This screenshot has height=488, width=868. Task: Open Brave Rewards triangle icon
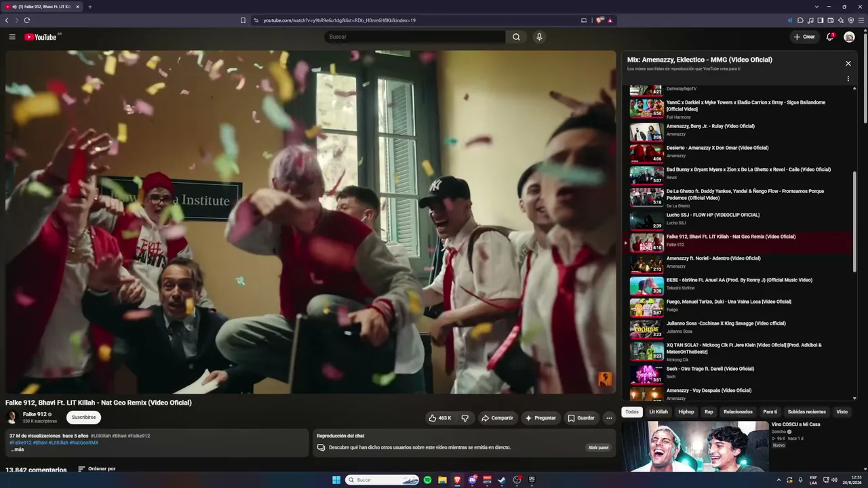click(610, 20)
